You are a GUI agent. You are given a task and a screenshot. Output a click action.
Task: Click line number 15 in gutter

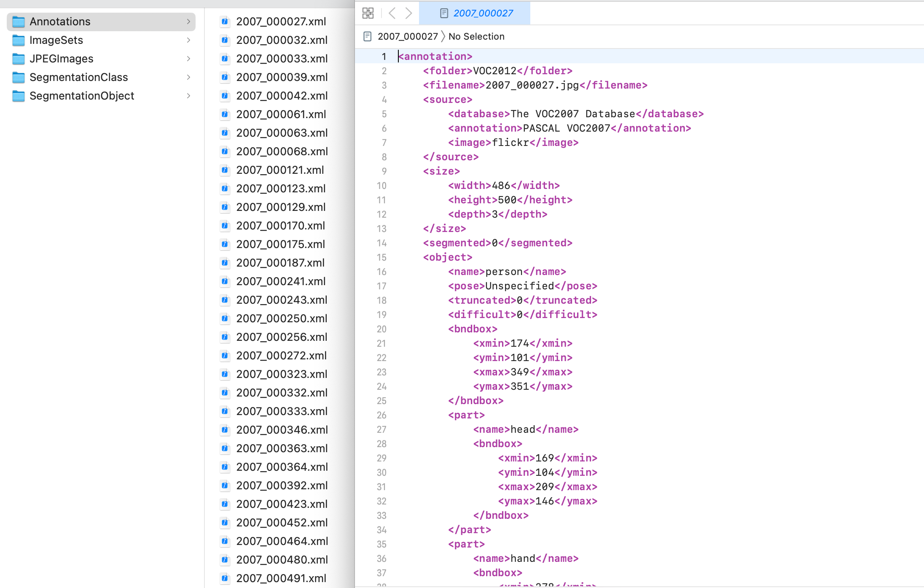(x=381, y=257)
